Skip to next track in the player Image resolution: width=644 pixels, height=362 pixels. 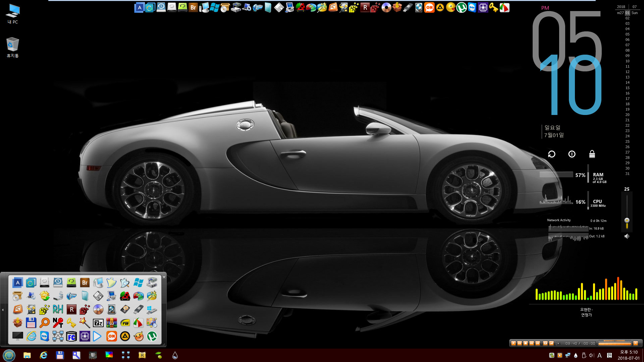click(538, 343)
